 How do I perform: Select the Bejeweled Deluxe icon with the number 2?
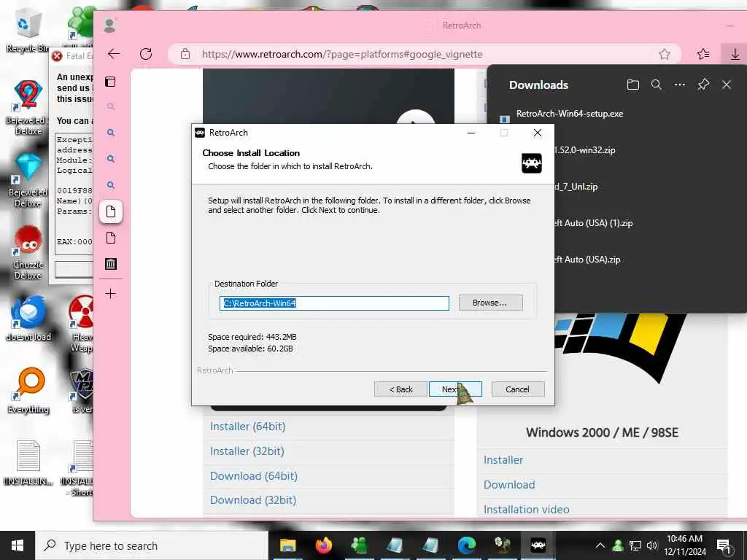[28, 107]
